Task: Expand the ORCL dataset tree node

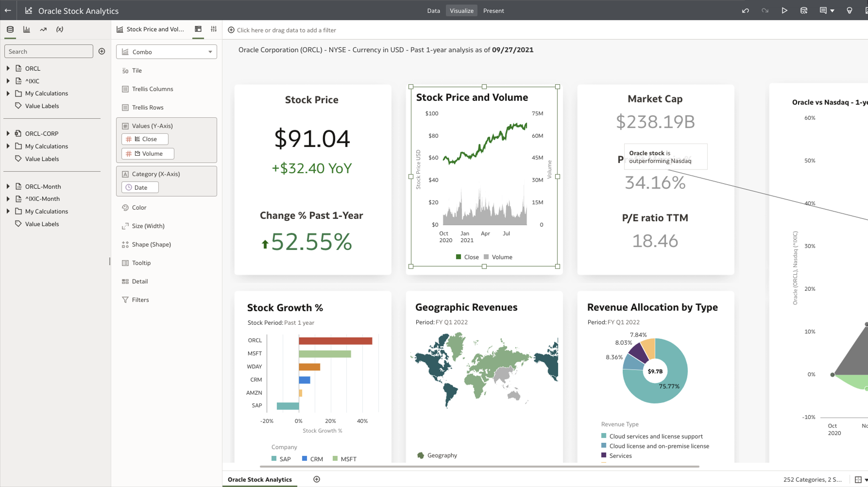Action: (8, 68)
